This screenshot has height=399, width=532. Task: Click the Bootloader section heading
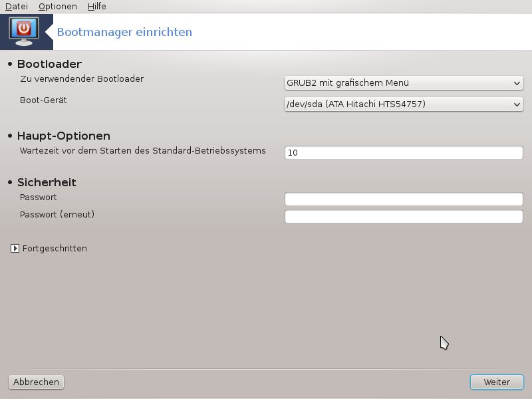pyautogui.click(x=49, y=64)
